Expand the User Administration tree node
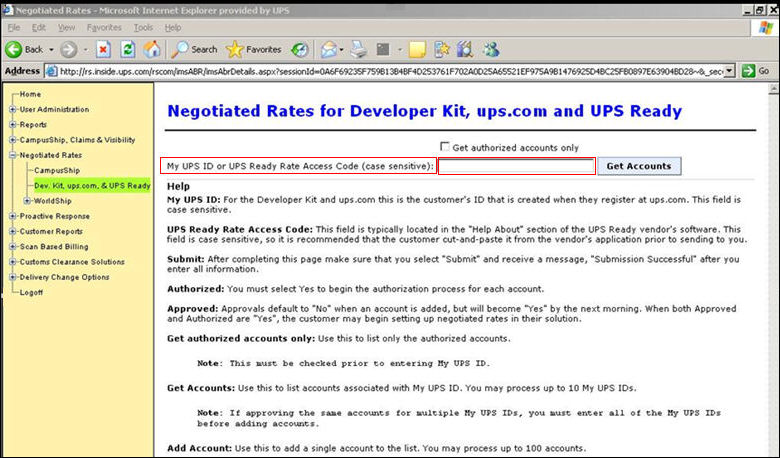The height and width of the screenshot is (458, 780). pos(12,109)
